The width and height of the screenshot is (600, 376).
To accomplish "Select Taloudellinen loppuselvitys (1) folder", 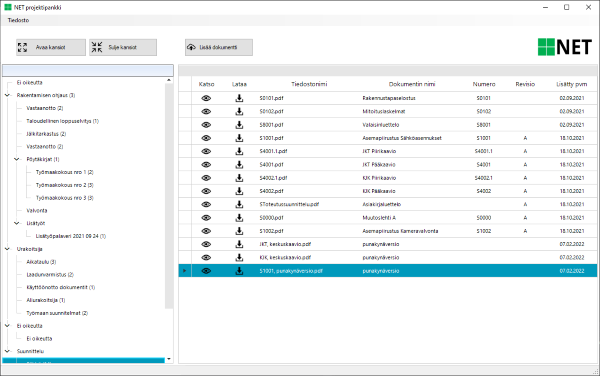I will pos(62,121).
